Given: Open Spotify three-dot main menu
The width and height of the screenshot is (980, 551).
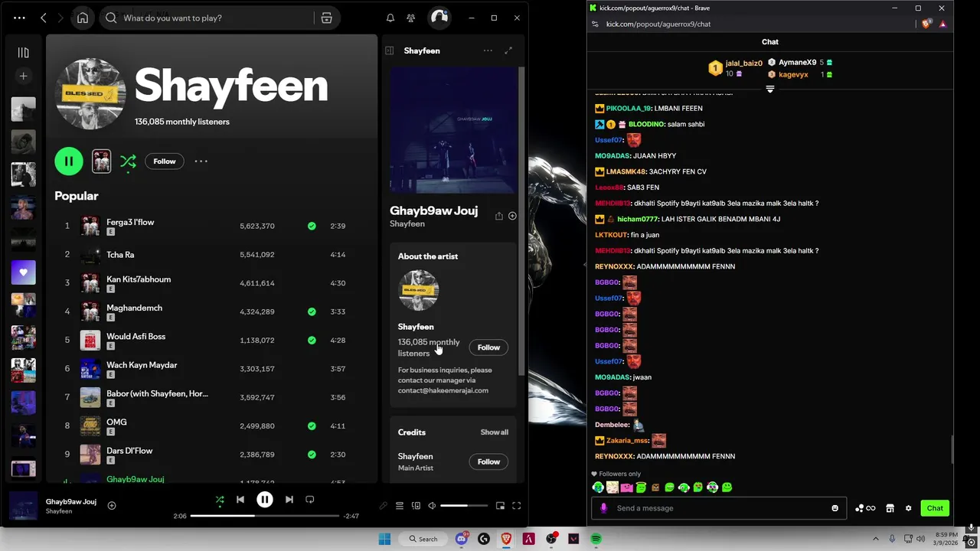Looking at the screenshot, I should [x=19, y=18].
